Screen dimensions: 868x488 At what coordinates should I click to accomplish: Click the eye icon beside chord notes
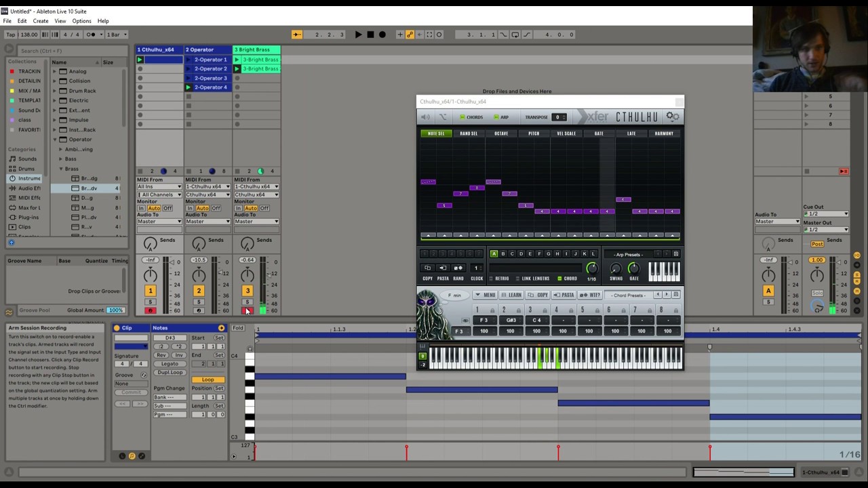coord(465,321)
